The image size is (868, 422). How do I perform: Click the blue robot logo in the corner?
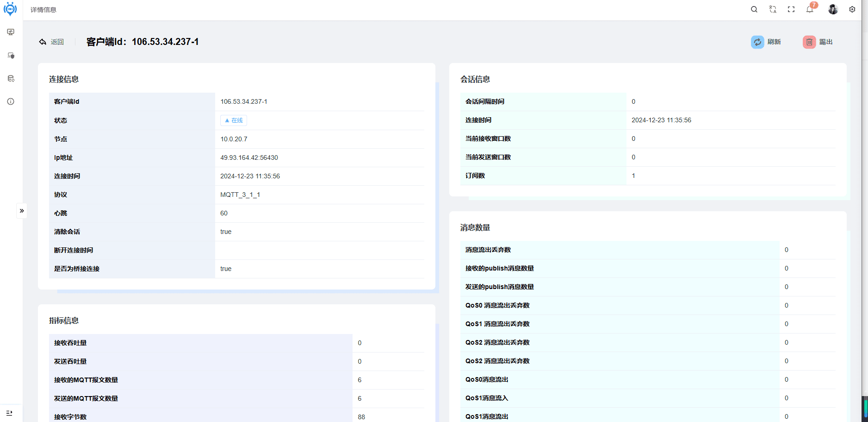pyautogui.click(x=10, y=9)
